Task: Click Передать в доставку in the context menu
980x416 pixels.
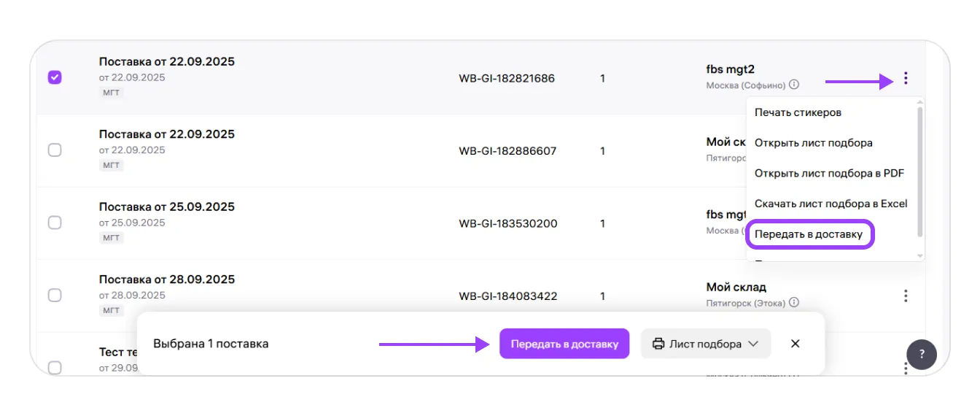Action: click(x=809, y=234)
